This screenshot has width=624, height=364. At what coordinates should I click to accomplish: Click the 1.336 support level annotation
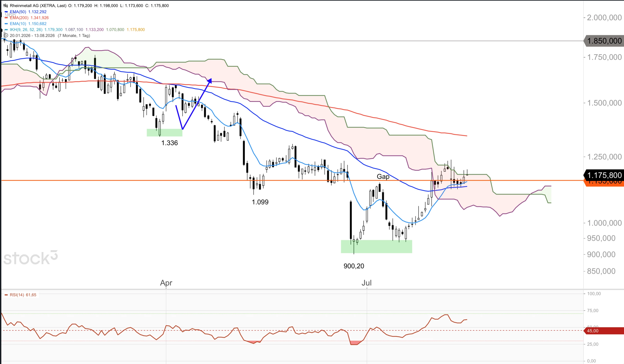pos(170,143)
